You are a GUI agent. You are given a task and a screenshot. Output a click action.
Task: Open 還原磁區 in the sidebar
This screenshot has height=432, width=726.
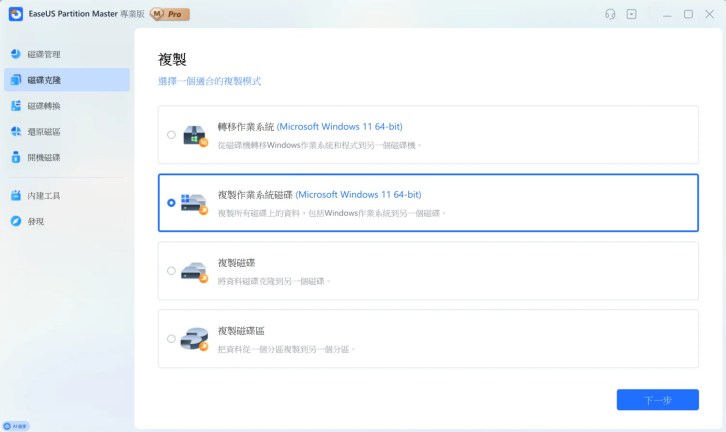point(67,131)
